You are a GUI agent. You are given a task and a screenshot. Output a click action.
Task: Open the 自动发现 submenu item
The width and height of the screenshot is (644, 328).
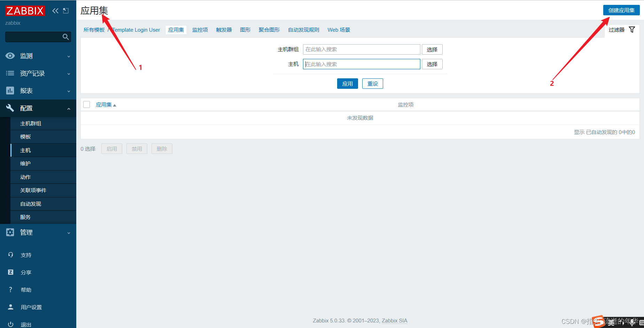coord(43,204)
